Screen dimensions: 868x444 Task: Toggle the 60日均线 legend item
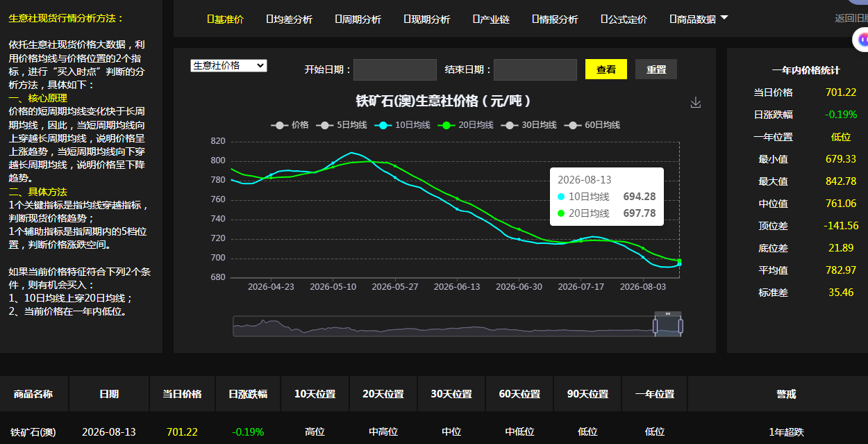coord(594,125)
